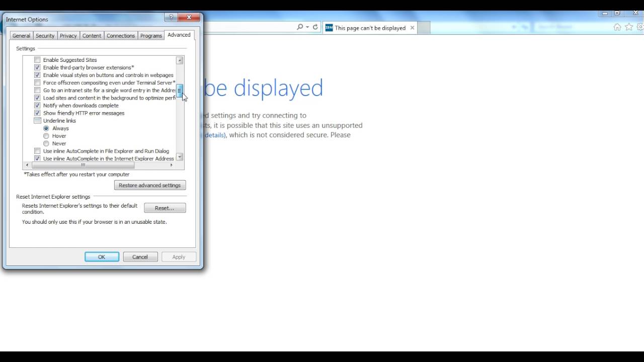Open Favorites star icon in Internet Explorer
The height and width of the screenshot is (362, 644).
[629, 27]
